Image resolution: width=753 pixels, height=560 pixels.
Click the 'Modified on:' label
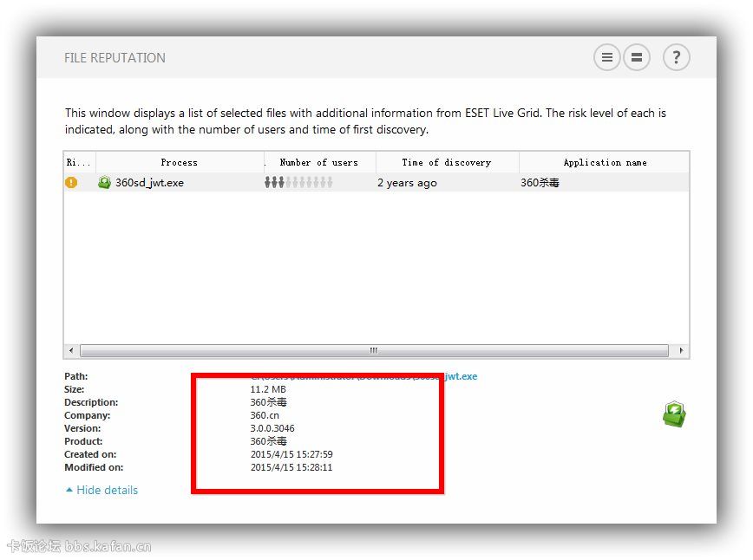pos(94,467)
